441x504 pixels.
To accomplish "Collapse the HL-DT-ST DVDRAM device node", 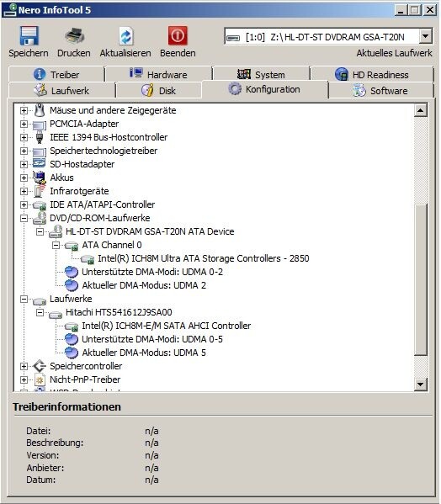I will [x=40, y=231].
